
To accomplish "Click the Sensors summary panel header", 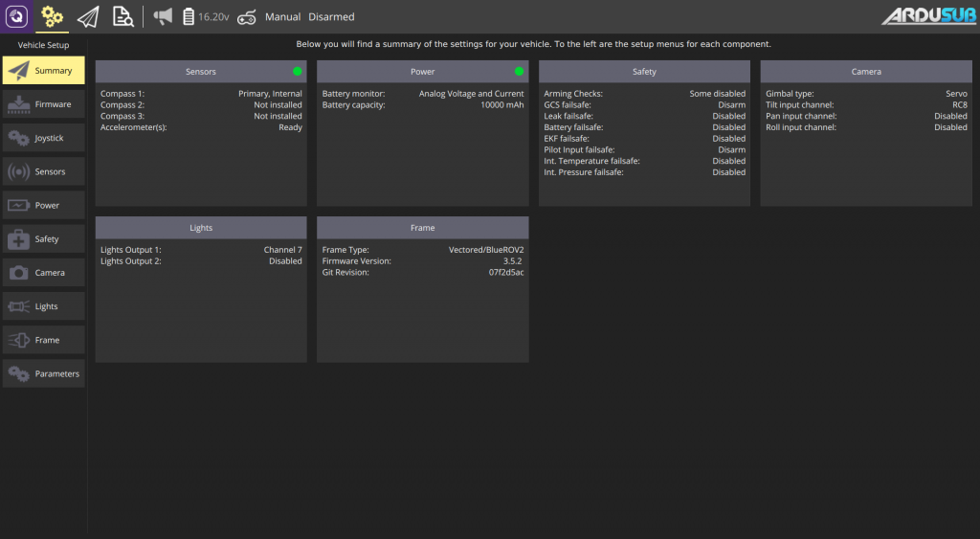I will (x=201, y=72).
